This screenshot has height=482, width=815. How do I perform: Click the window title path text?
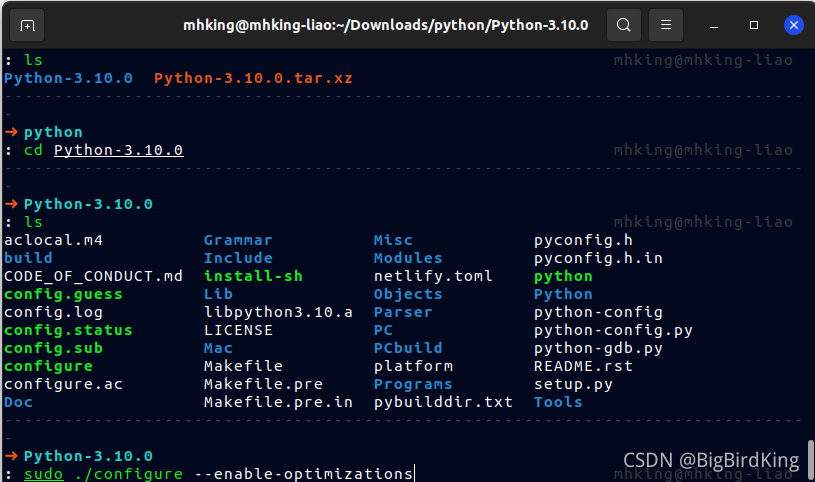386,25
